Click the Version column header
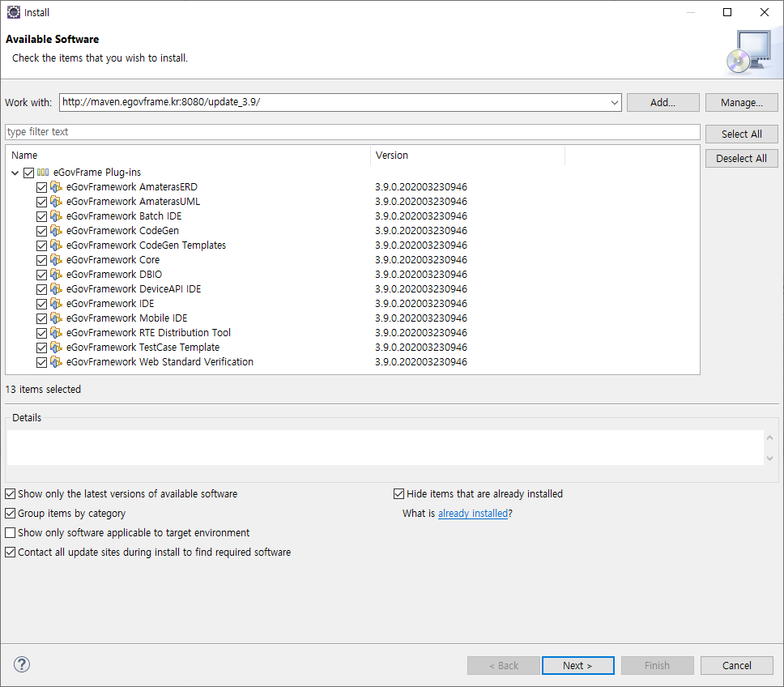Viewport: 784px width, 687px height. tap(467, 156)
